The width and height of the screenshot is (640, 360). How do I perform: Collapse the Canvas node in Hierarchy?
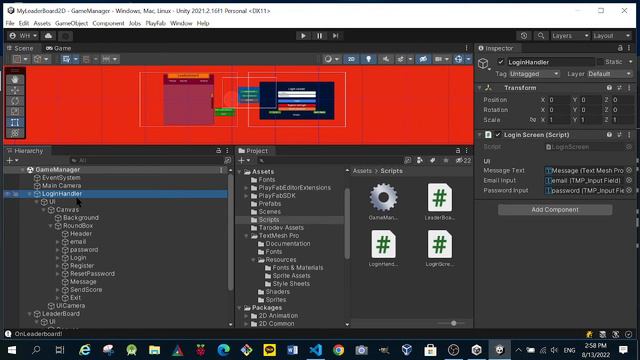click(x=44, y=210)
